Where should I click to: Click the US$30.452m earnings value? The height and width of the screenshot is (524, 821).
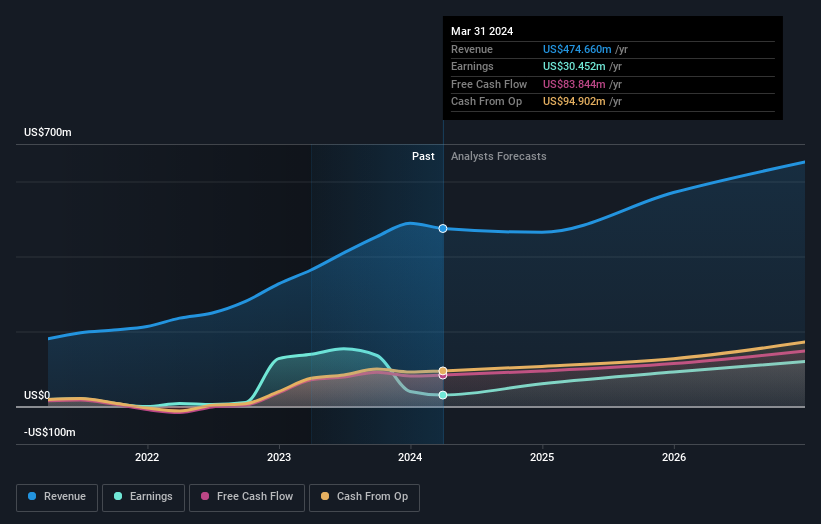point(574,66)
